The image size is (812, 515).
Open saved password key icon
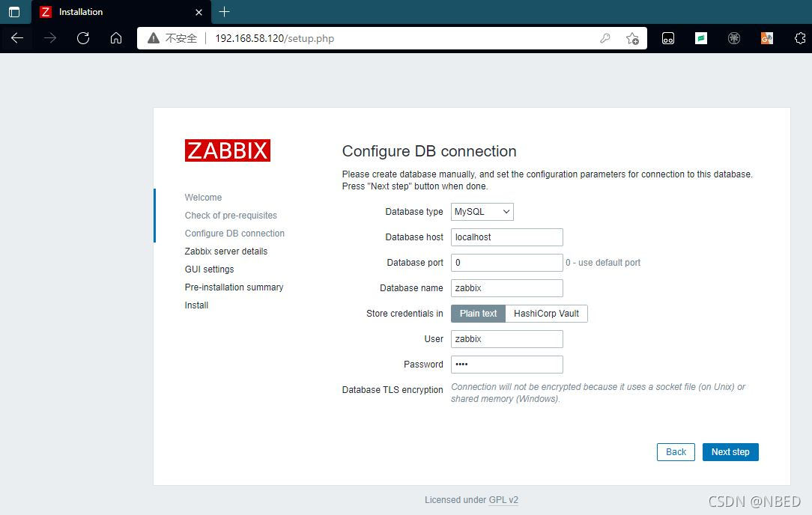605,37
